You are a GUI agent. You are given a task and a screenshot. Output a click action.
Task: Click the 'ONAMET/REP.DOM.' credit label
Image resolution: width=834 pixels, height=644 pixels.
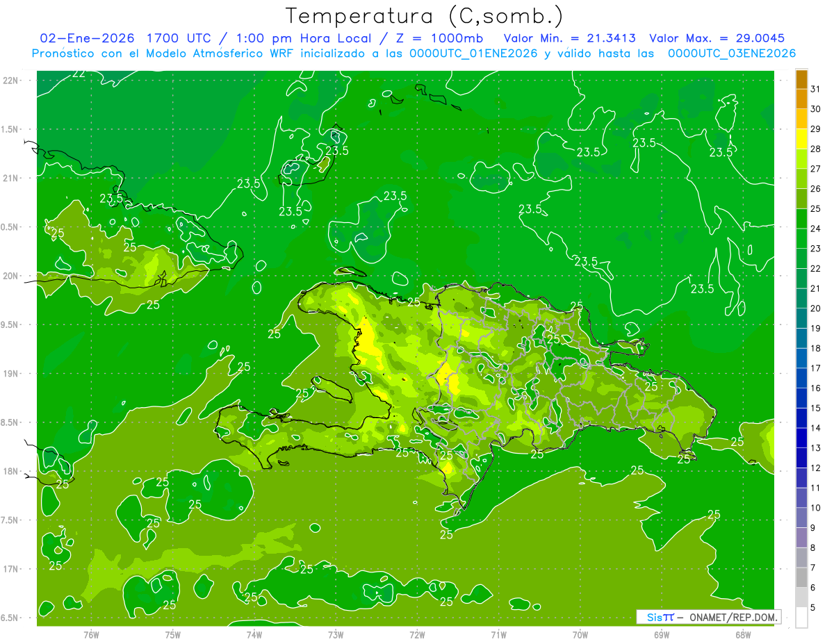(x=733, y=617)
